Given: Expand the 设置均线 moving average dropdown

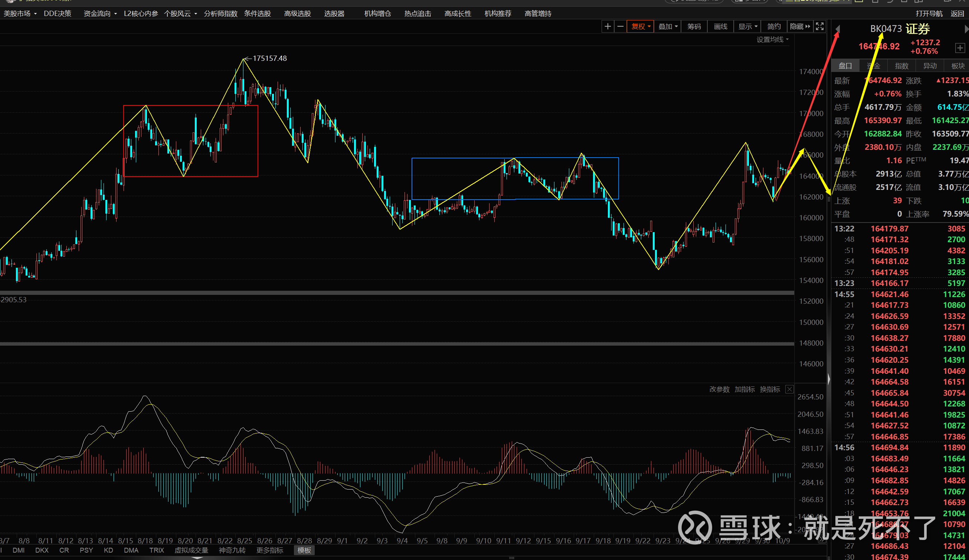Looking at the screenshot, I should [772, 40].
